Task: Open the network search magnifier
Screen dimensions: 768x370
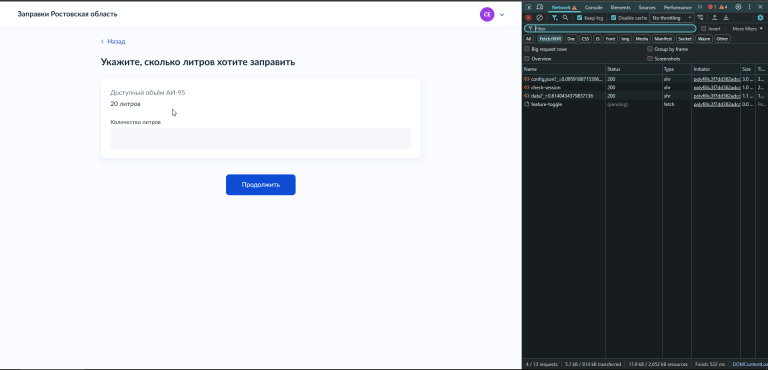Action: click(565, 18)
